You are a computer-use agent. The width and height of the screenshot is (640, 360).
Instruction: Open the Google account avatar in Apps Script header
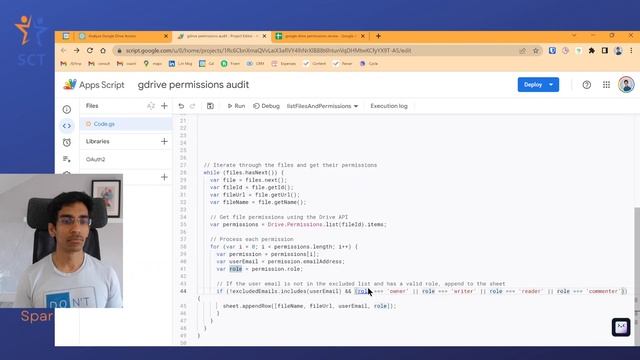click(x=626, y=85)
